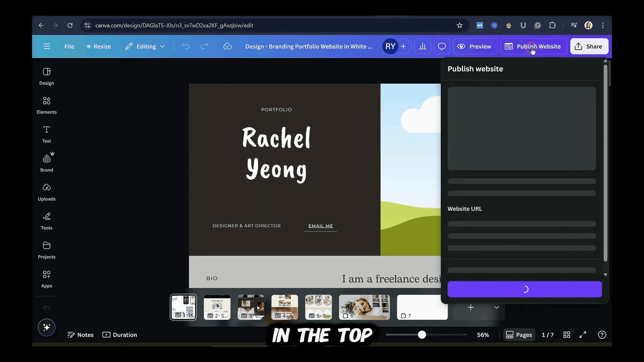The height and width of the screenshot is (362, 644).
Task: Open the browser extensions puzzle icon
Action: click(552, 25)
